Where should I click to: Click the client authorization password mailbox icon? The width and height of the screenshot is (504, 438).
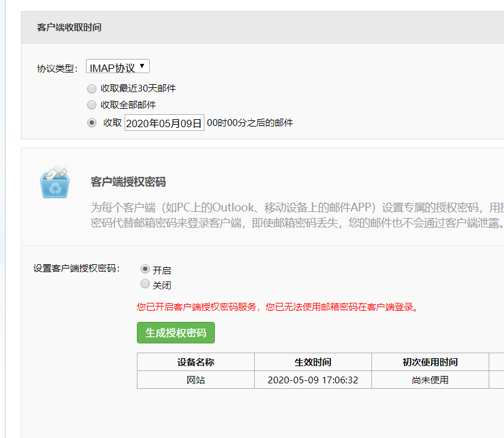click(55, 182)
